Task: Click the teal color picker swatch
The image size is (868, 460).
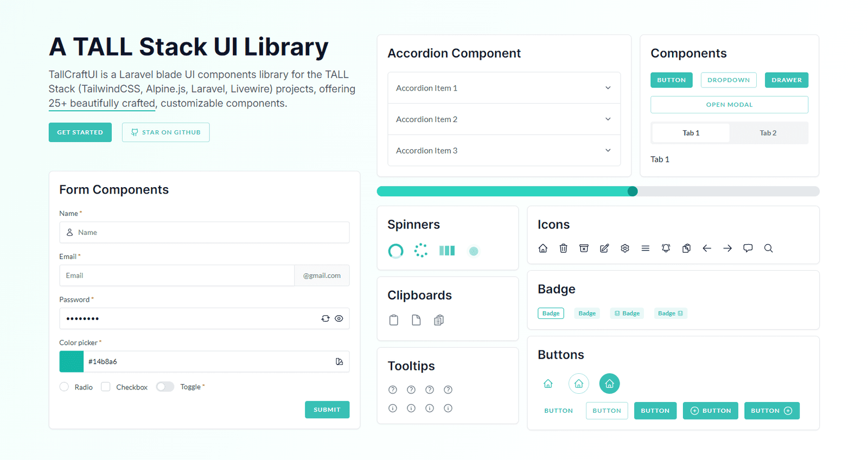Action: 72,362
